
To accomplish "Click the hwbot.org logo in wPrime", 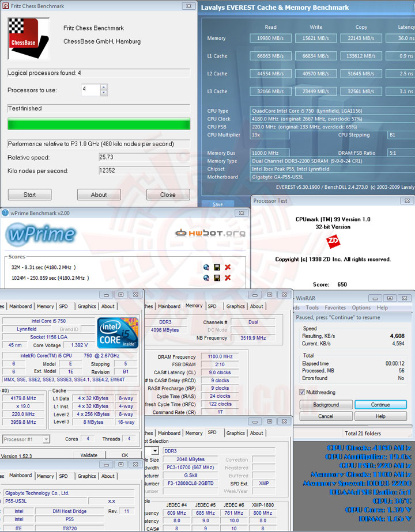I will click(x=210, y=233).
